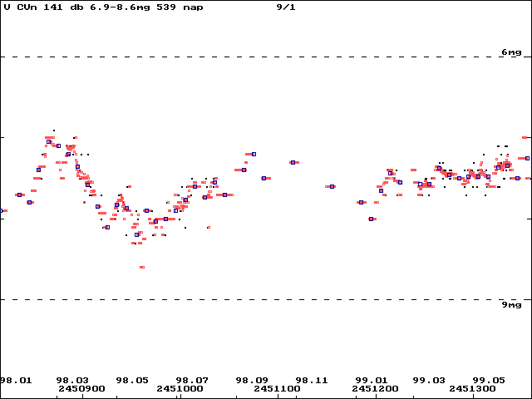This screenshot has height=399, width=532.
Task: Click the lowest isolated red outlier data point
Action: 142,268
